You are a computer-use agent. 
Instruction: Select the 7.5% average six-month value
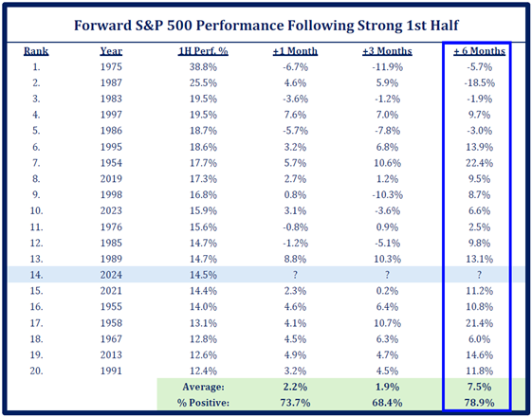(480, 387)
